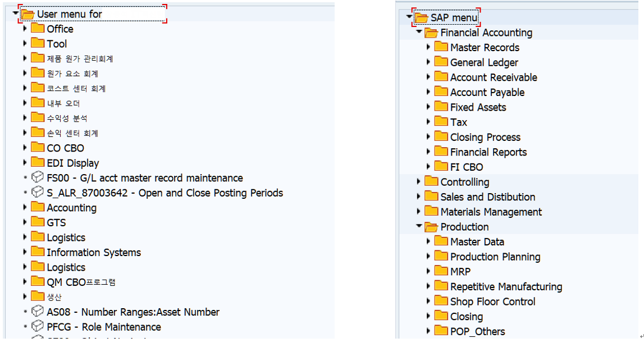Select the 'Account Payable' label
Screen dimensions: 644x347
coord(487,93)
